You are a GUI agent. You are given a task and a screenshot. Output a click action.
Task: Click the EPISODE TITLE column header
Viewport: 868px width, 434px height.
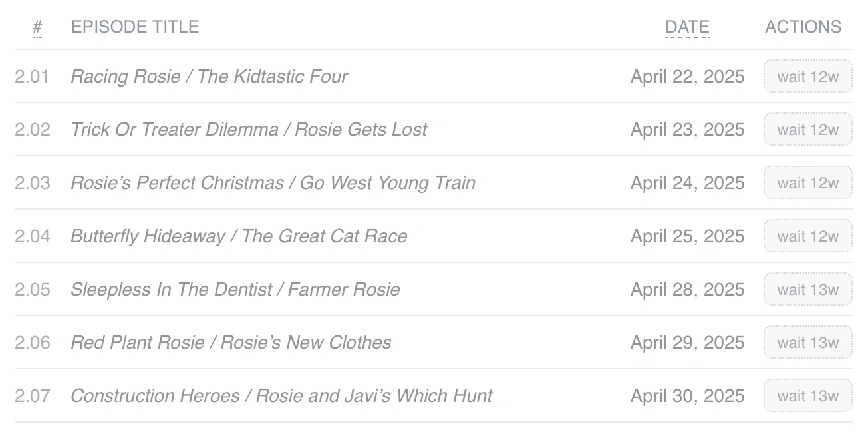click(x=135, y=27)
